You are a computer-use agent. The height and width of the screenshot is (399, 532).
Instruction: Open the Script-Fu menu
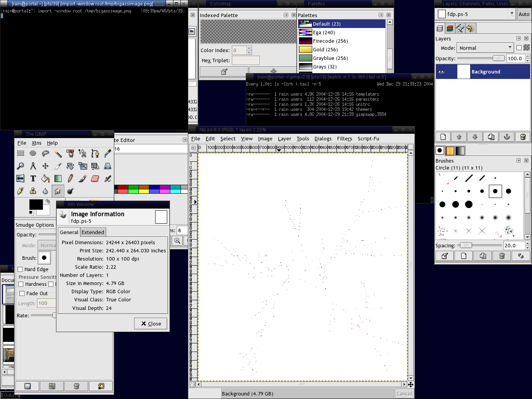click(368, 138)
